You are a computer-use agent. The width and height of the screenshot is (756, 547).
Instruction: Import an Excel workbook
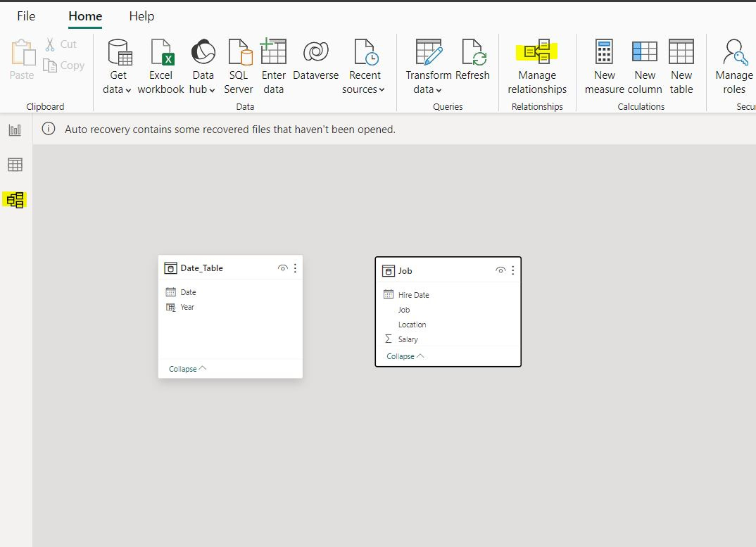[160, 67]
